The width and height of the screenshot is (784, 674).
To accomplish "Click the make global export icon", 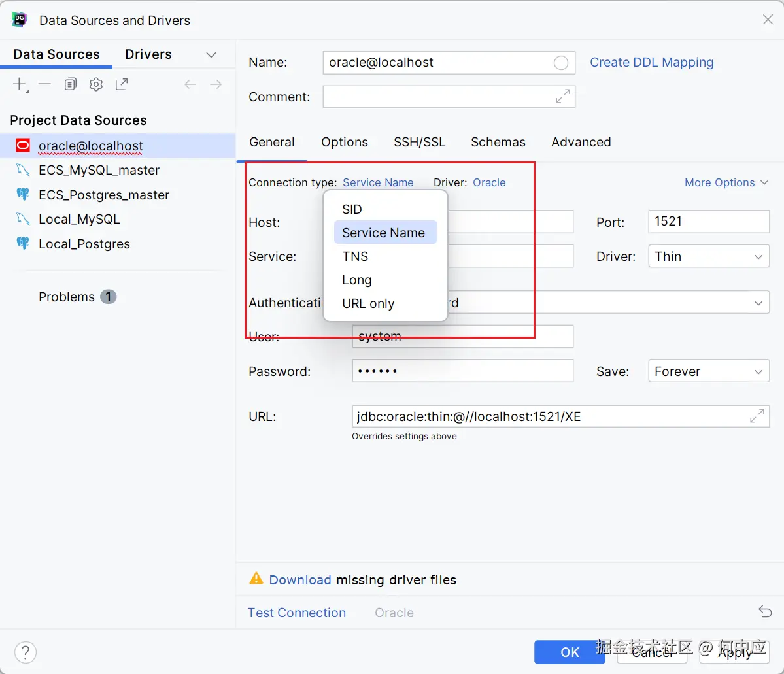I will [122, 84].
